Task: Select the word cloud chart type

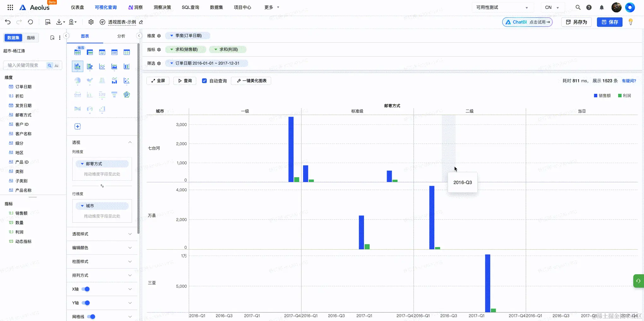Action: (77, 94)
